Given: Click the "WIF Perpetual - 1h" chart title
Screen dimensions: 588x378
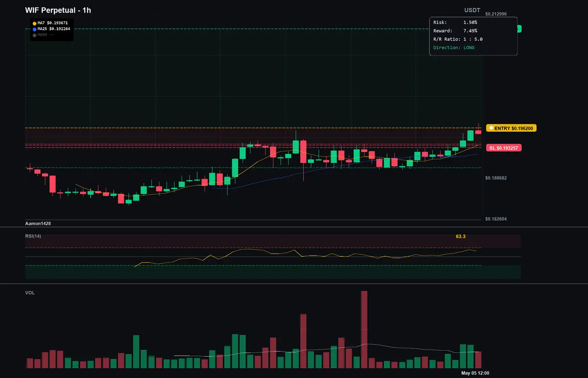Looking at the screenshot, I should [x=58, y=10].
